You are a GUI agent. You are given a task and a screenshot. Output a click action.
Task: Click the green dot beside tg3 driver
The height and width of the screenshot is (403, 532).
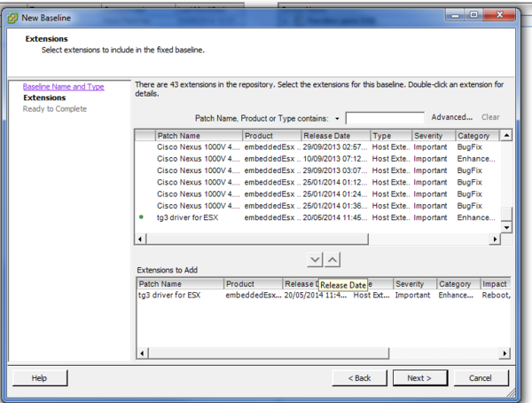[142, 217]
